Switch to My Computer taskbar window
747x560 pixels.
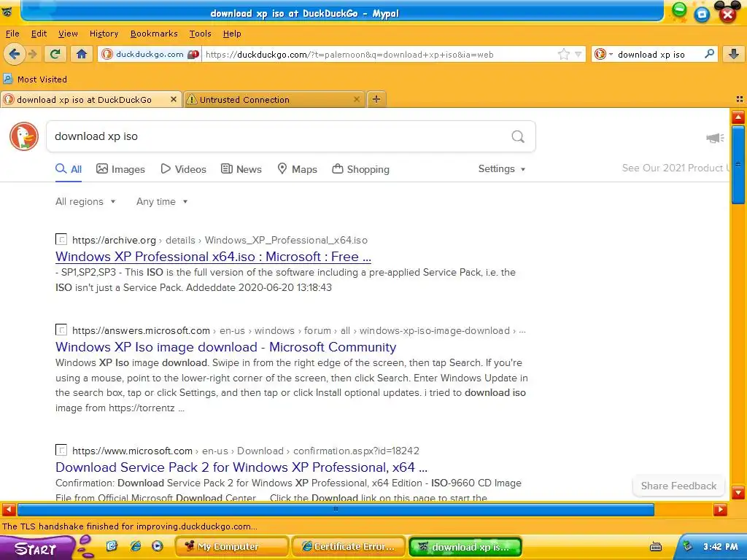tap(232, 547)
